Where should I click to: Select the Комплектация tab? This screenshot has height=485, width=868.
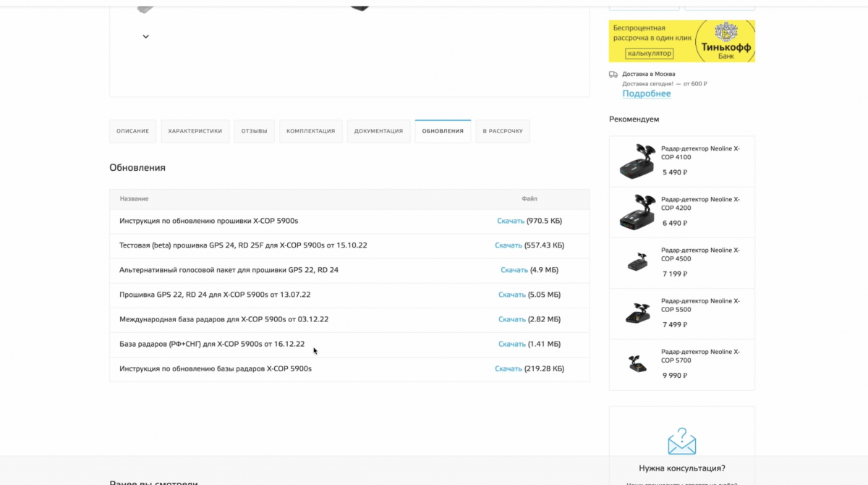tap(310, 131)
